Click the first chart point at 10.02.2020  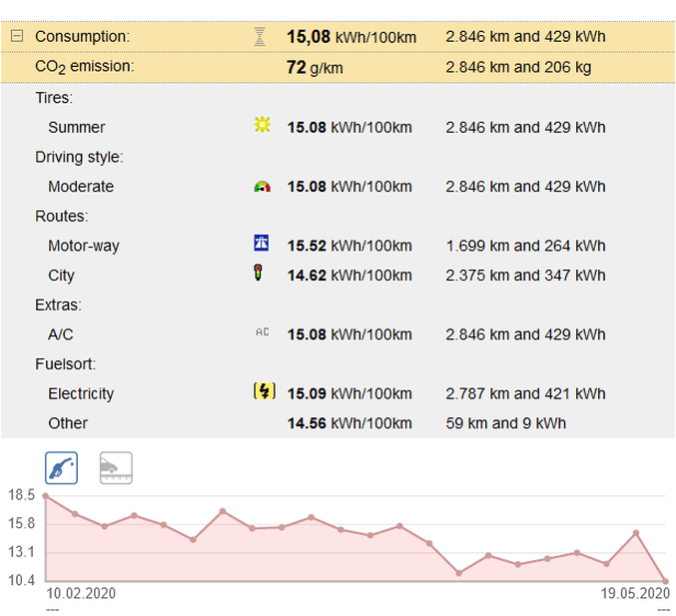pyautogui.click(x=46, y=496)
